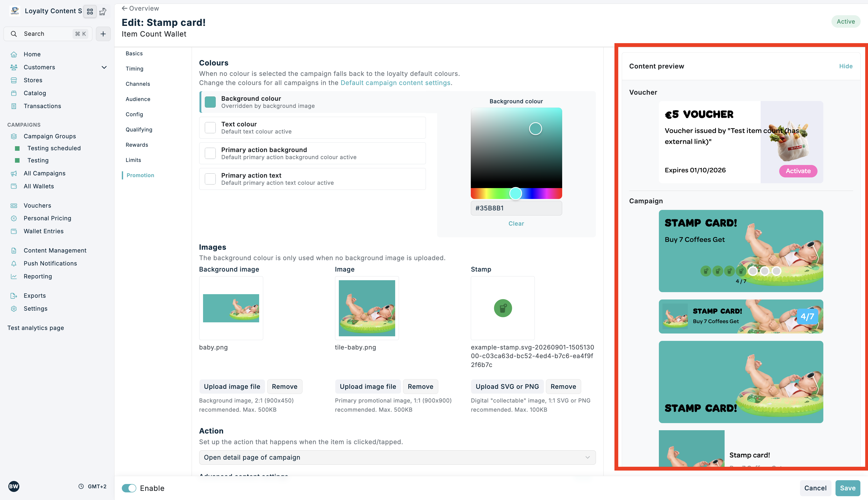
Task: Click the Activate button on voucher preview
Action: (798, 171)
